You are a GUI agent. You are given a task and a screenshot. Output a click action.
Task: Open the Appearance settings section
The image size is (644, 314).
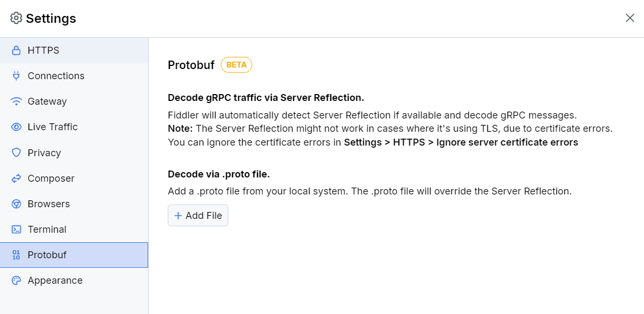click(x=55, y=280)
